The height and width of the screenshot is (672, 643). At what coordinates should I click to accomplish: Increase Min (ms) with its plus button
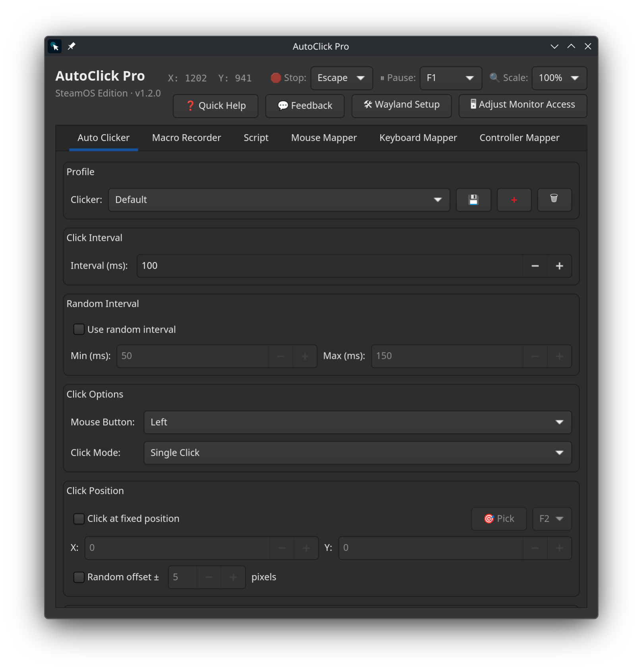(x=305, y=356)
